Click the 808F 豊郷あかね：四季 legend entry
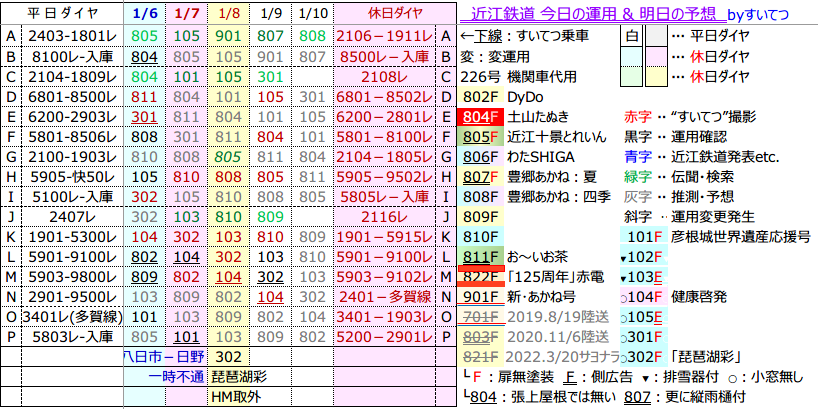The width and height of the screenshot is (818, 409). pyautogui.click(x=533, y=198)
